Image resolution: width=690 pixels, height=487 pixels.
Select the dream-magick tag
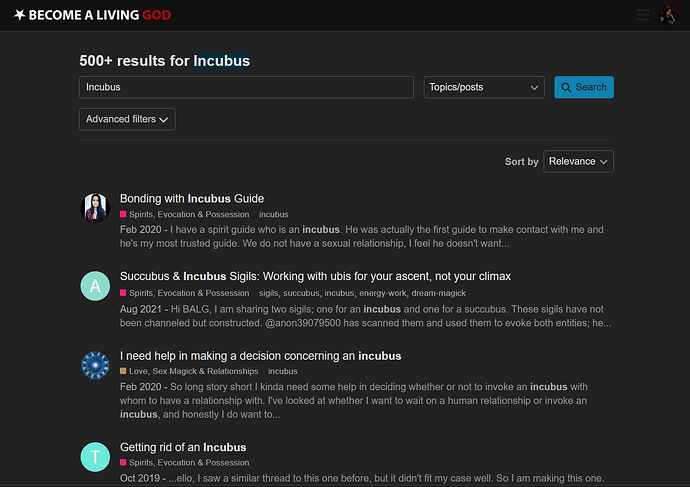[x=438, y=293]
